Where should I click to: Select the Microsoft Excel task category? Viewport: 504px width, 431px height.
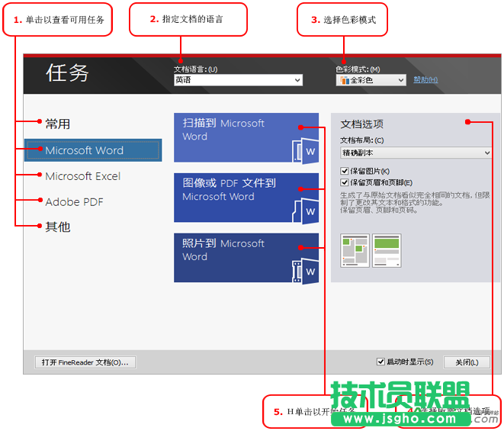click(x=83, y=176)
